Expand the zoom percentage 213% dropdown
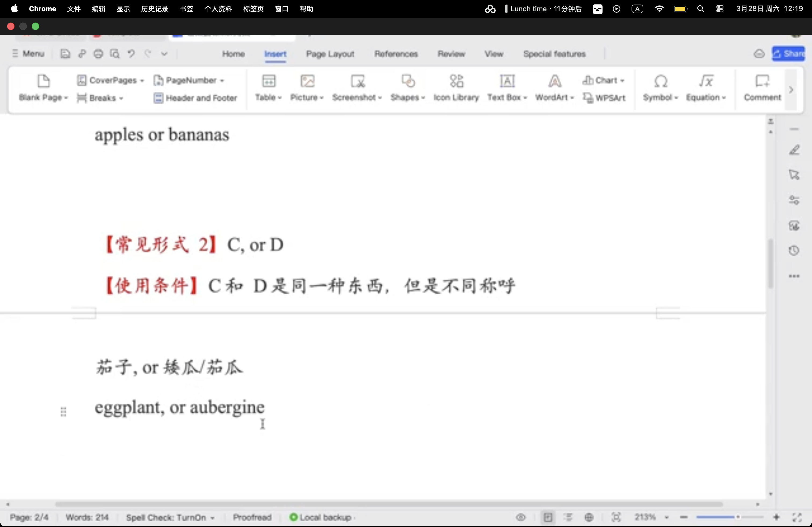Screen dimensions: 812x527 667,517
